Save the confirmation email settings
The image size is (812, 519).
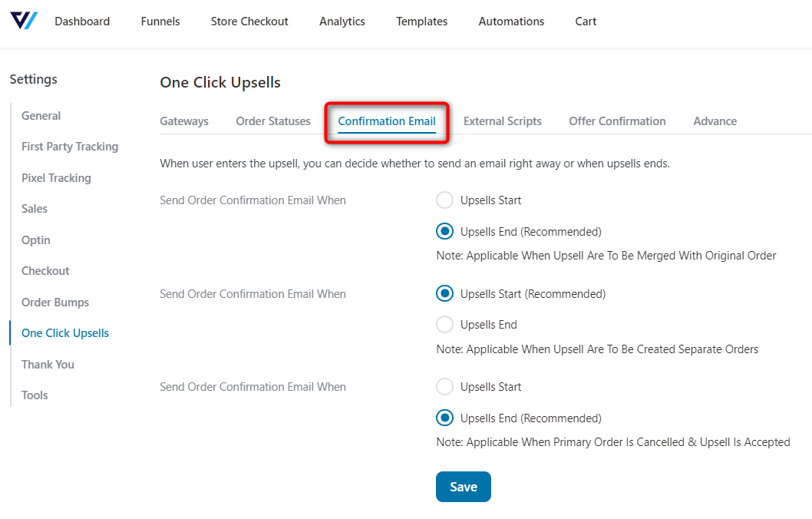[x=463, y=487]
